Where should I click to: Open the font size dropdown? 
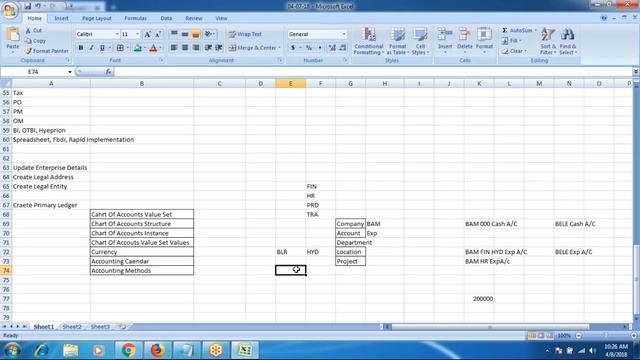pyautogui.click(x=138, y=34)
